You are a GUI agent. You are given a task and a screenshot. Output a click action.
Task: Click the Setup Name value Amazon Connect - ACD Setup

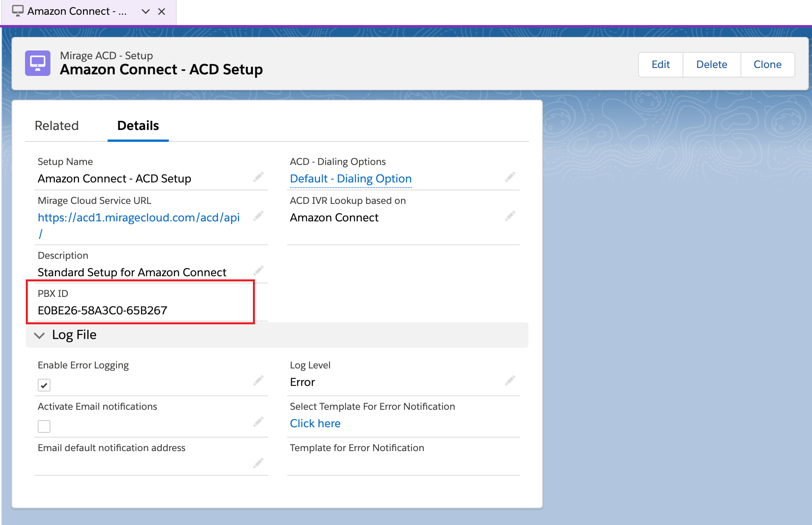[114, 178]
